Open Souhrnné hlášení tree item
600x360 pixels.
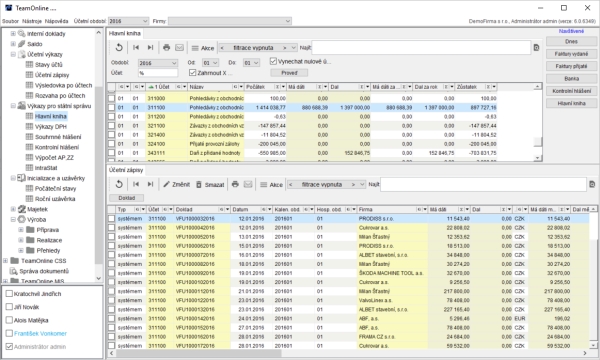[58, 137]
